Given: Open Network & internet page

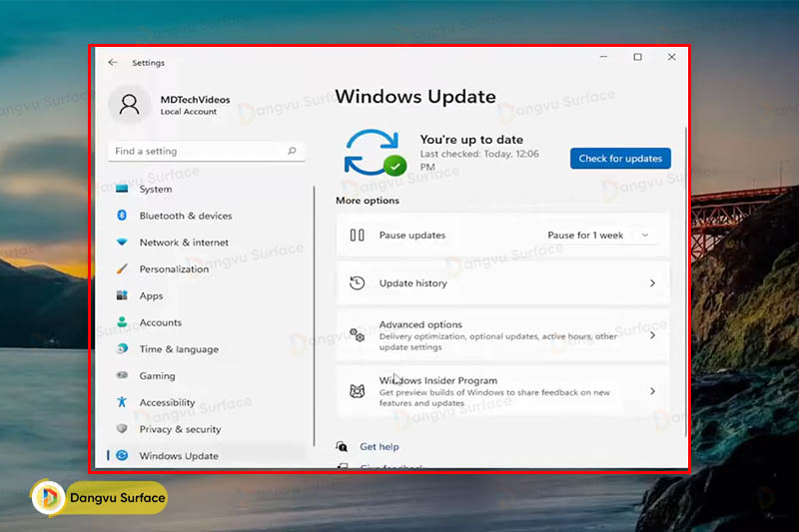Looking at the screenshot, I should (207, 243).
